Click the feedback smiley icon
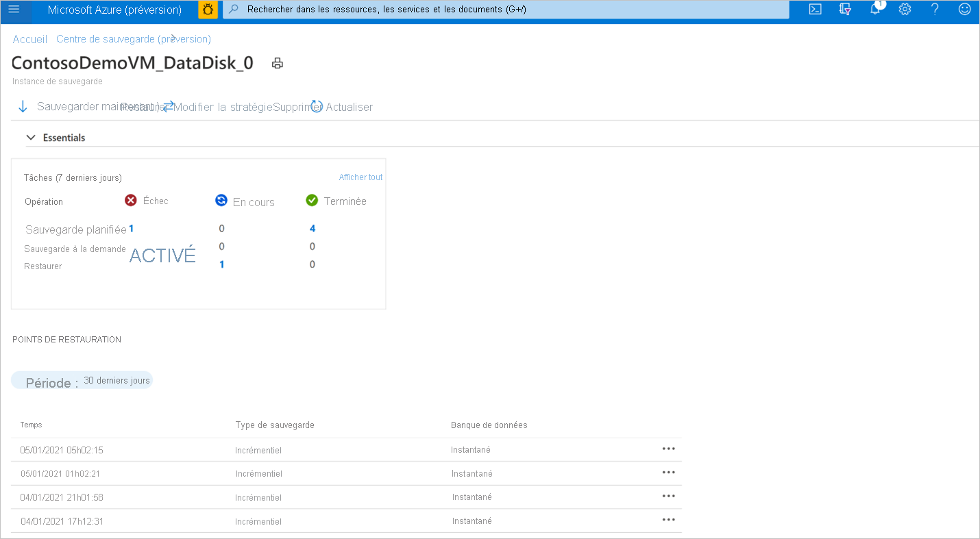Viewport: 980px width, 539px height. click(x=964, y=10)
